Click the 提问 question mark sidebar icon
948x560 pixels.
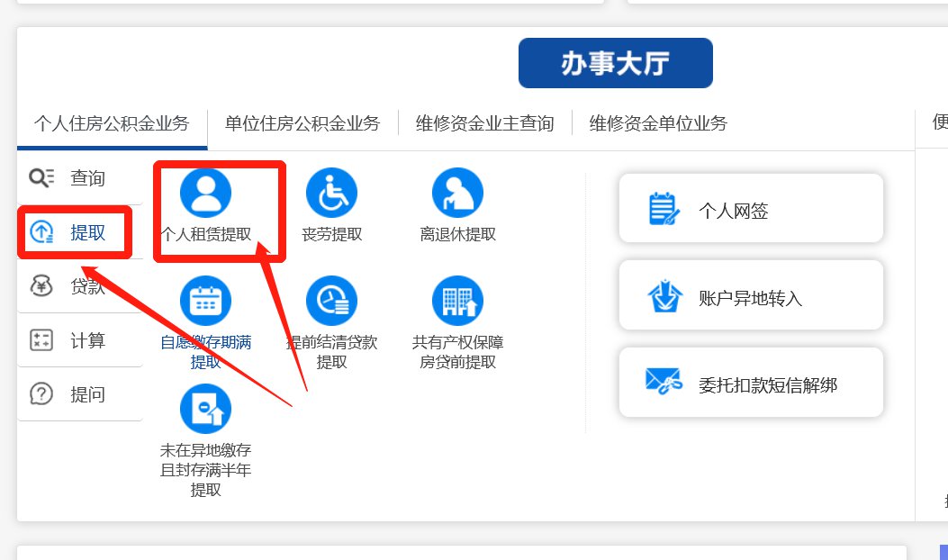(x=41, y=394)
